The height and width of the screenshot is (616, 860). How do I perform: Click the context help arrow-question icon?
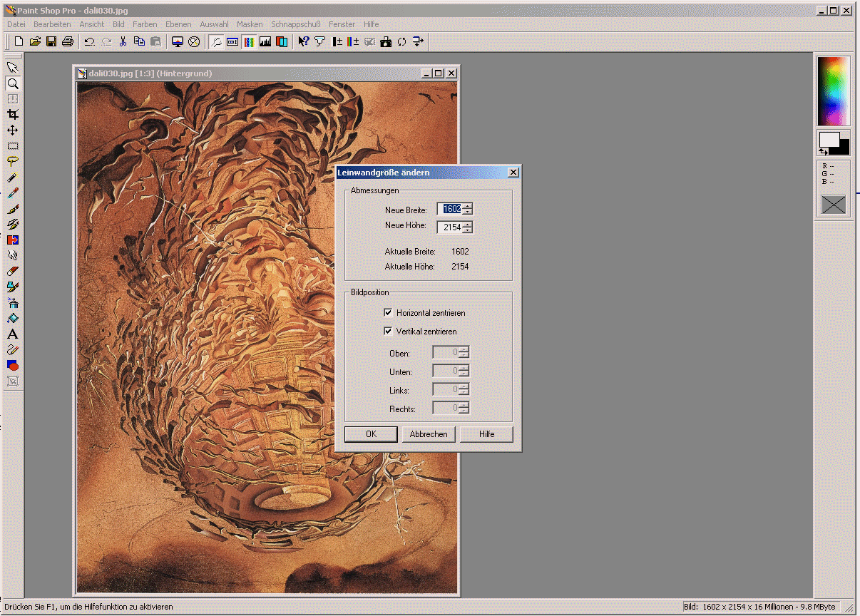tap(304, 41)
